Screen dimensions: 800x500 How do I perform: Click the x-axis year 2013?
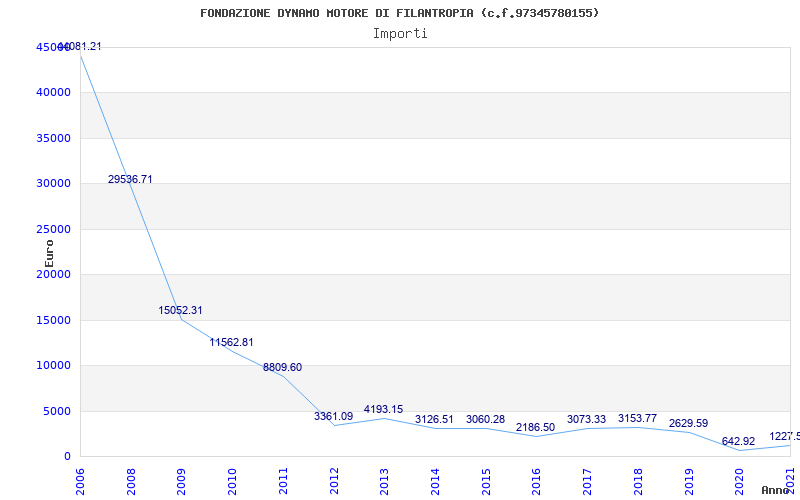[x=385, y=481]
